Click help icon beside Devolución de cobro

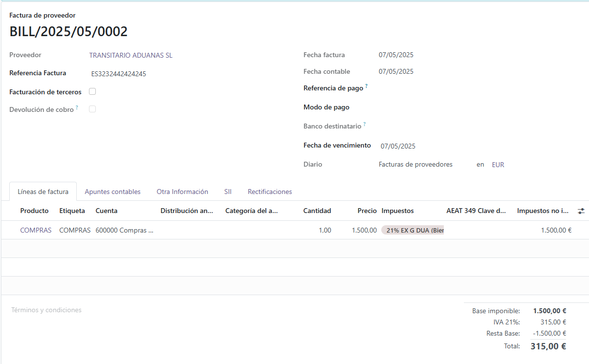coord(77,108)
